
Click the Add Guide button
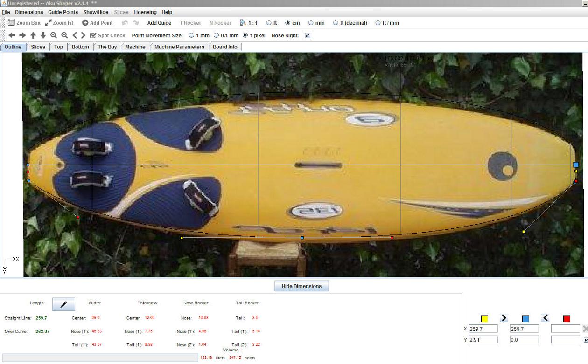[x=159, y=23]
